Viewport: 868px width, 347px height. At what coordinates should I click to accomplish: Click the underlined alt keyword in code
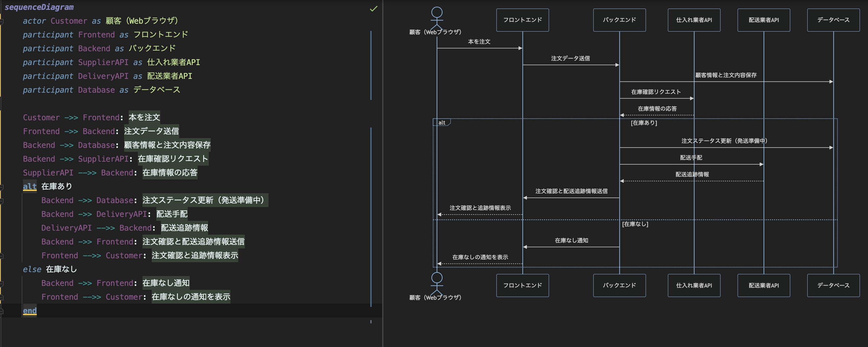point(30,187)
